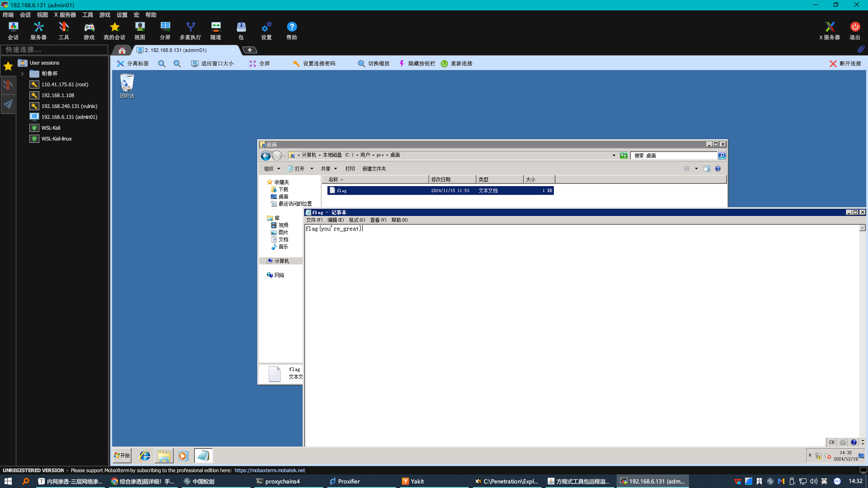The height and width of the screenshot is (488, 868).
Task: Open the Games toolbar icon
Action: 89,31
